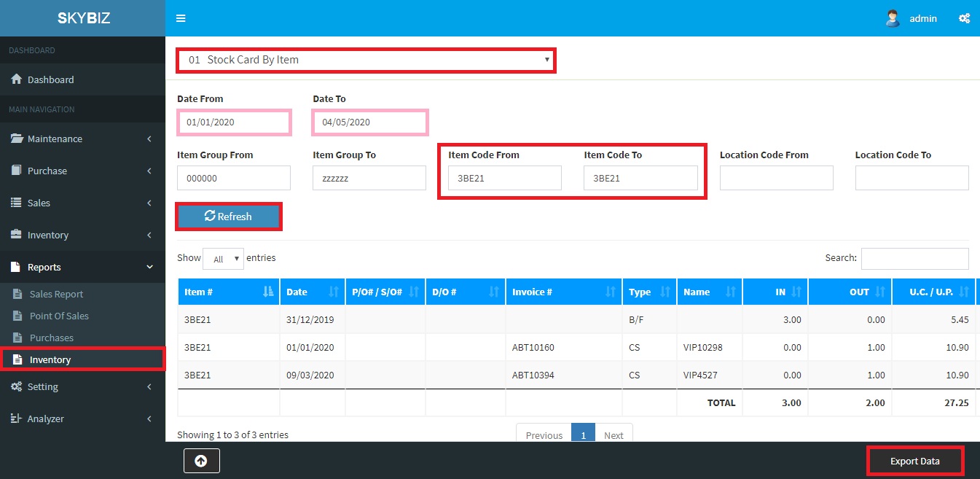The image size is (980, 479).
Task: Click the scroll-to-top arrow button
Action: [x=202, y=461]
